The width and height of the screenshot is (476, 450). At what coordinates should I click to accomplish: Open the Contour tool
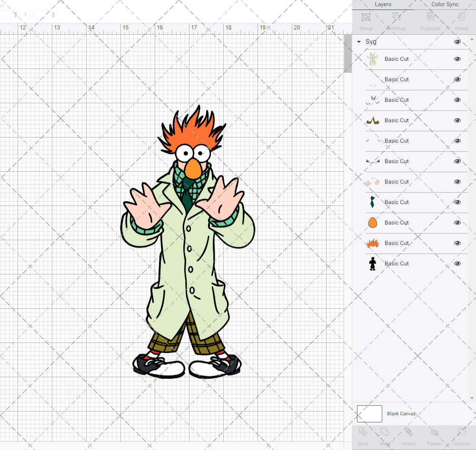462,432
